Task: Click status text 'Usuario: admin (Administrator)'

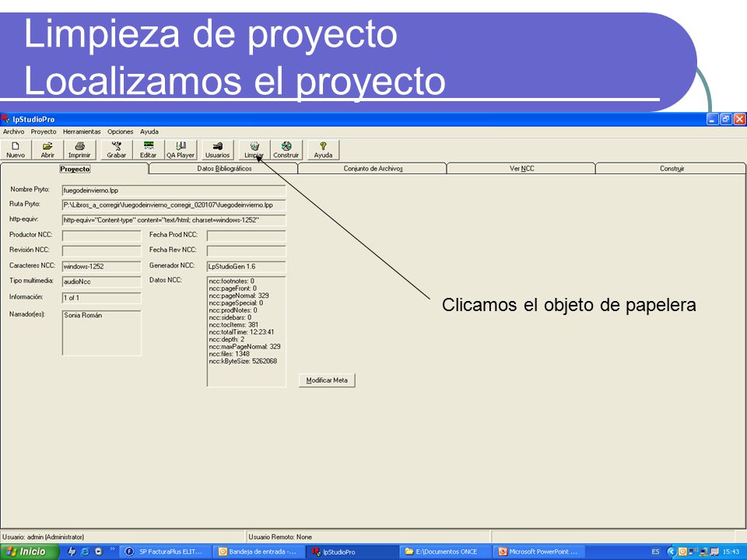Action: point(44,537)
